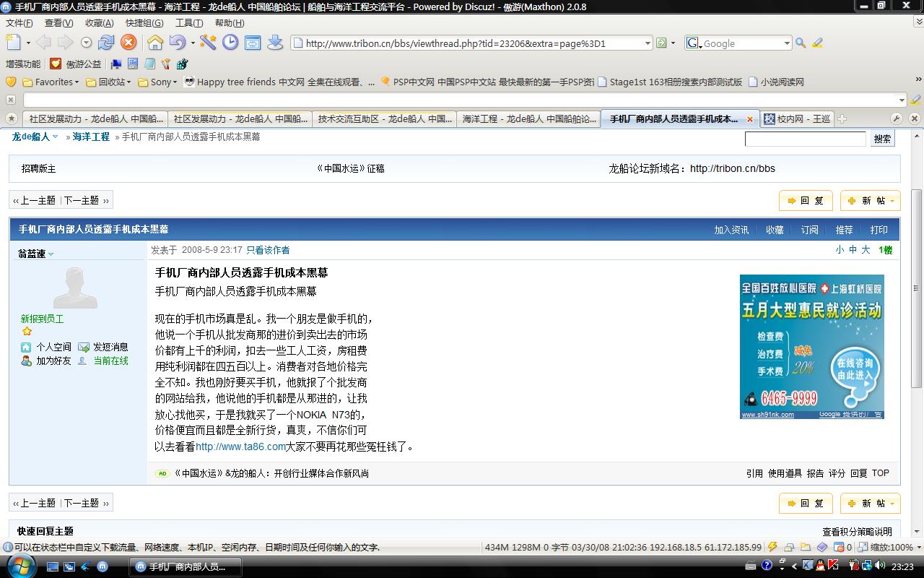The height and width of the screenshot is (578, 924).
Task: Click the popup blocker status icon
Action: pos(839,547)
